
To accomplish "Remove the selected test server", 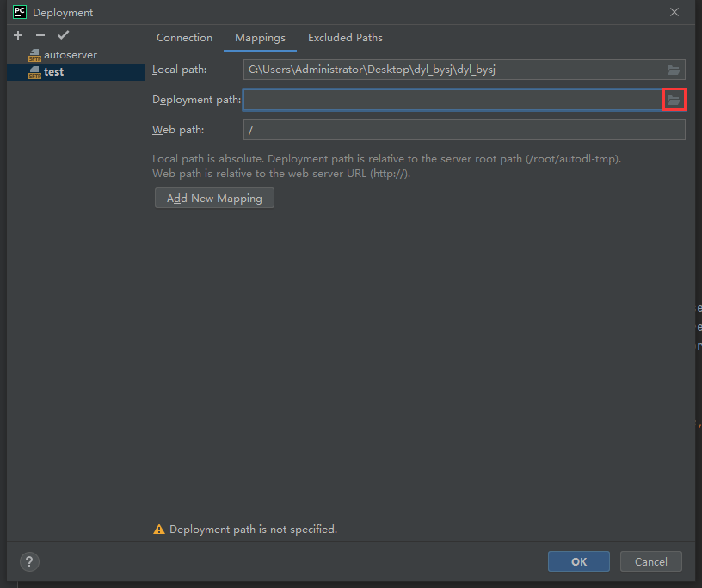I will point(40,35).
